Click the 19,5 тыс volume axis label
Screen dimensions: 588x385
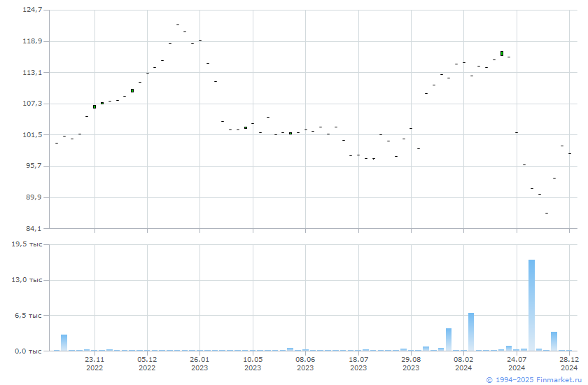tap(27, 244)
